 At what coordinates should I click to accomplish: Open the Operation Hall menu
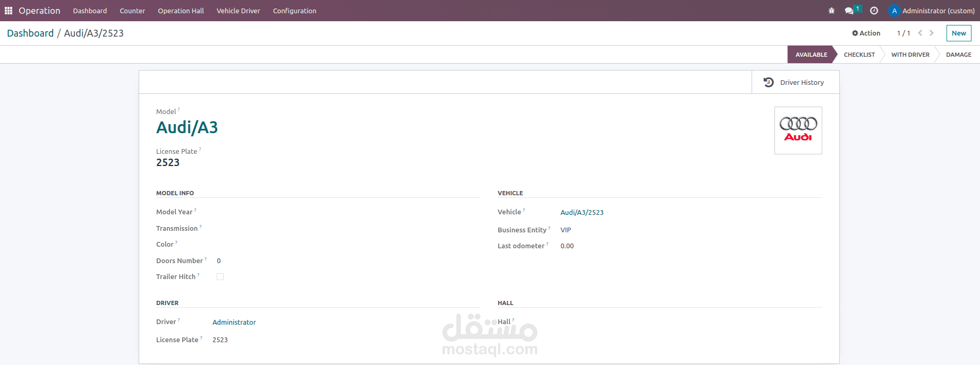point(181,11)
